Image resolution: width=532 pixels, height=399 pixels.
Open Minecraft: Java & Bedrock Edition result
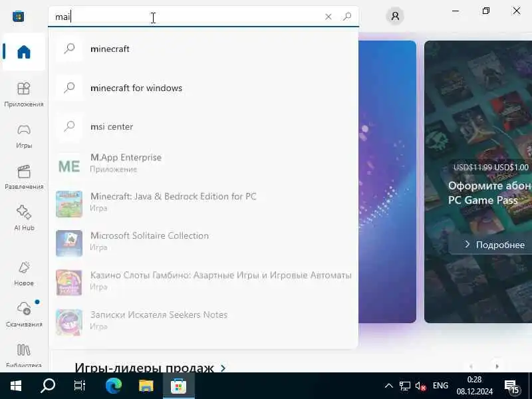203,204
